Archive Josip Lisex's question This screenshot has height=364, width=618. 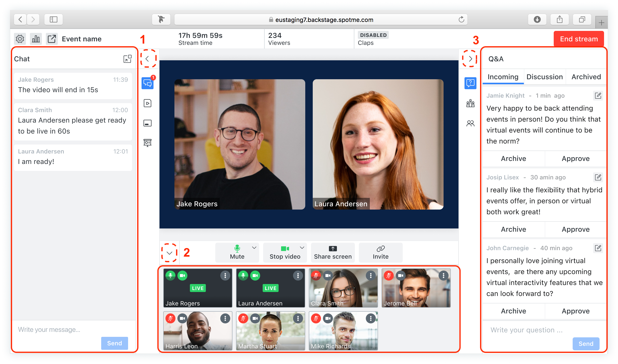[x=514, y=229]
